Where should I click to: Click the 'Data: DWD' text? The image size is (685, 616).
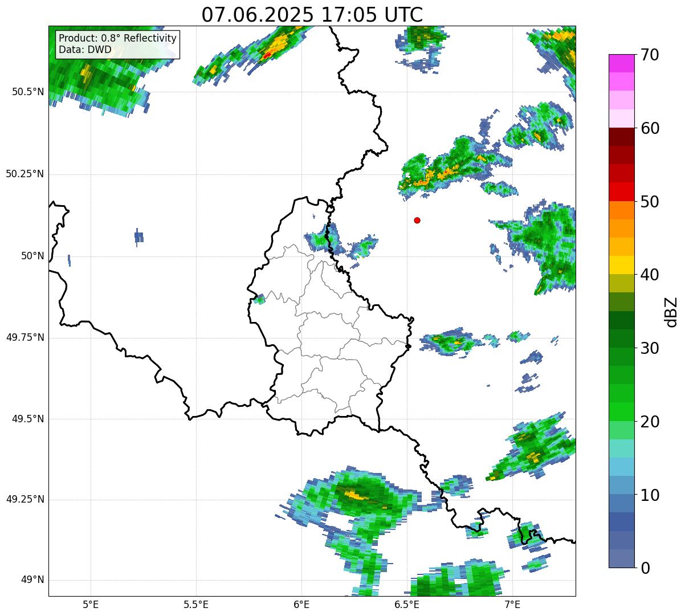tap(85, 50)
